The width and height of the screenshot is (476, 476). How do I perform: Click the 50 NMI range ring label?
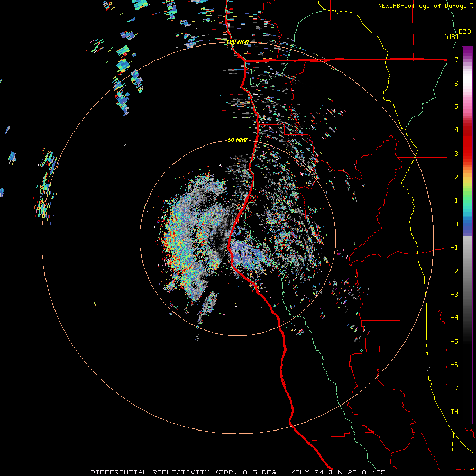click(237, 140)
